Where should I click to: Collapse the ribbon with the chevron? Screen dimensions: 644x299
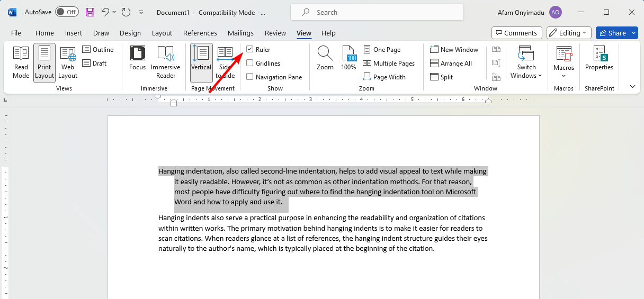click(x=632, y=86)
